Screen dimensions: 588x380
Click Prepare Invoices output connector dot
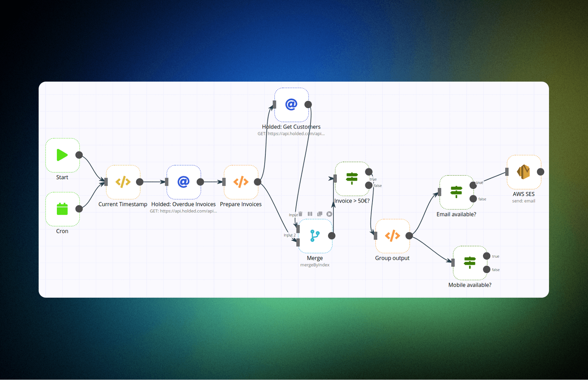(258, 182)
